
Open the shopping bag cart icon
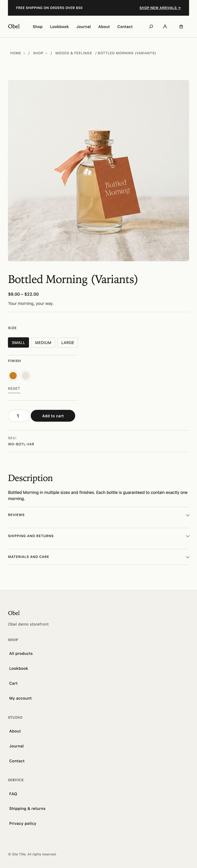pos(181,27)
